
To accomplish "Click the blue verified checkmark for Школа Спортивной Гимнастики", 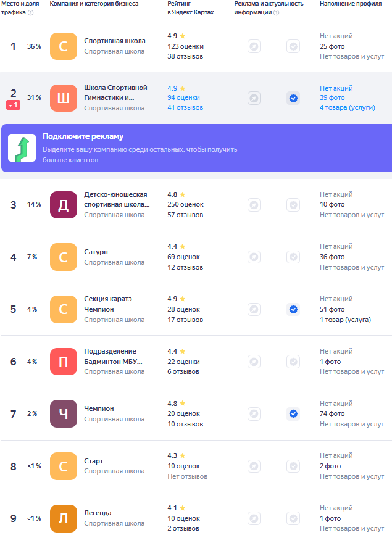I will point(293,98).
